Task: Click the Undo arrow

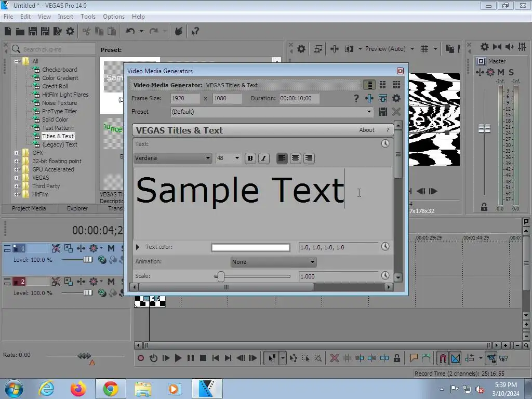Action: click(130, 31)
